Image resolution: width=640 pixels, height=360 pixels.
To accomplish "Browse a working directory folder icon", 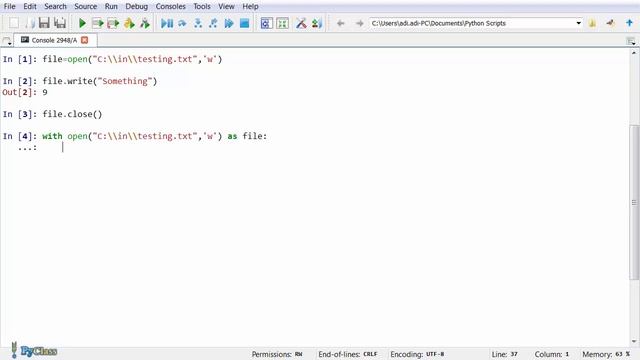I will 592,23.
